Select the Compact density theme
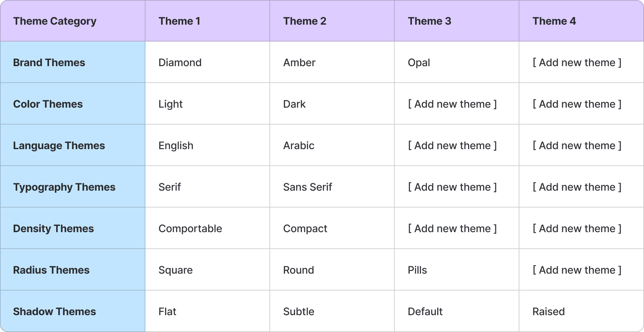 tap(305, 229)
